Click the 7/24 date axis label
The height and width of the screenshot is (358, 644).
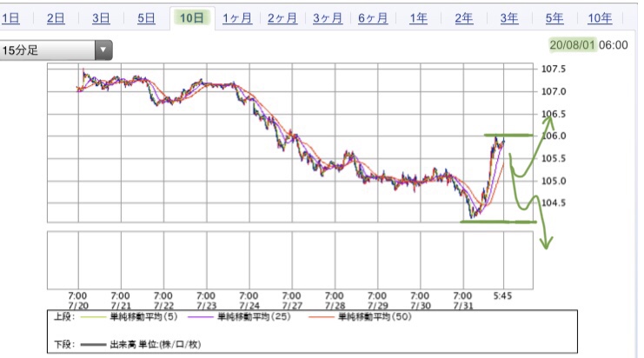pos(249,305)
